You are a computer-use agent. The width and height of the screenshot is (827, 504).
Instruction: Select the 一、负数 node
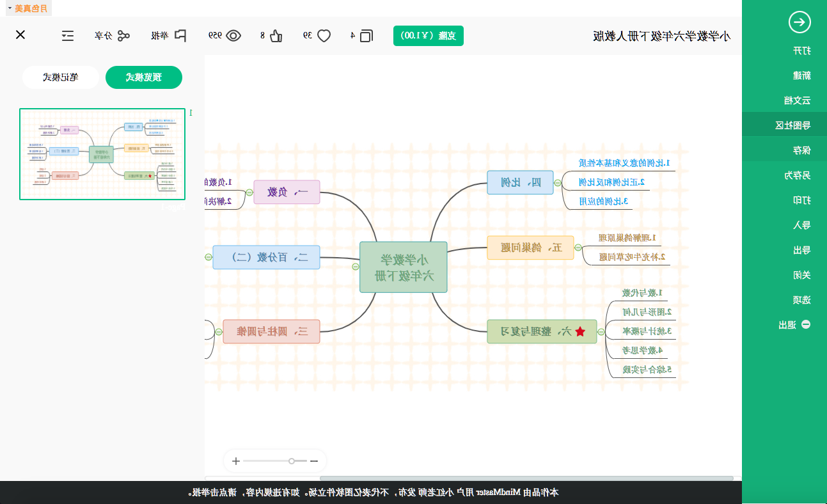287,192
